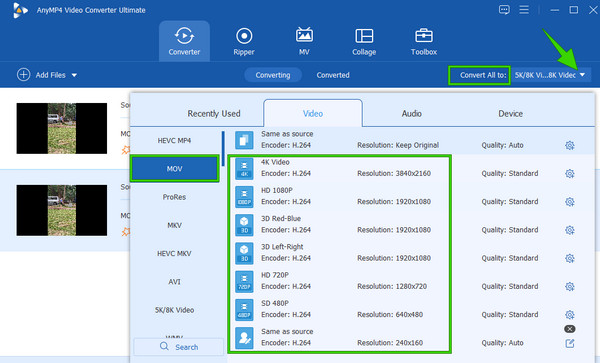This screenshot has width=600, height=363.
Task: Switch to the Converting tab
Action: click(x=273, y=75)
